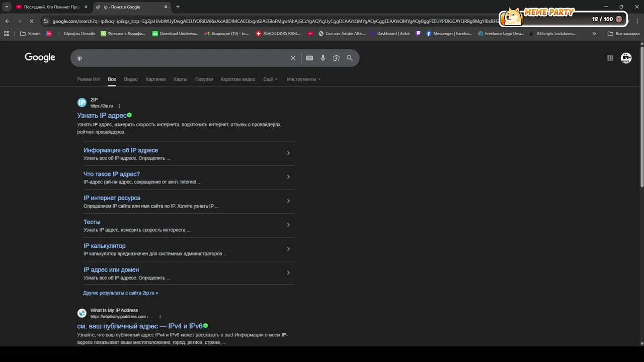Open the Google apps grid icon
The image size is (644, 362).
coord(610,58)
